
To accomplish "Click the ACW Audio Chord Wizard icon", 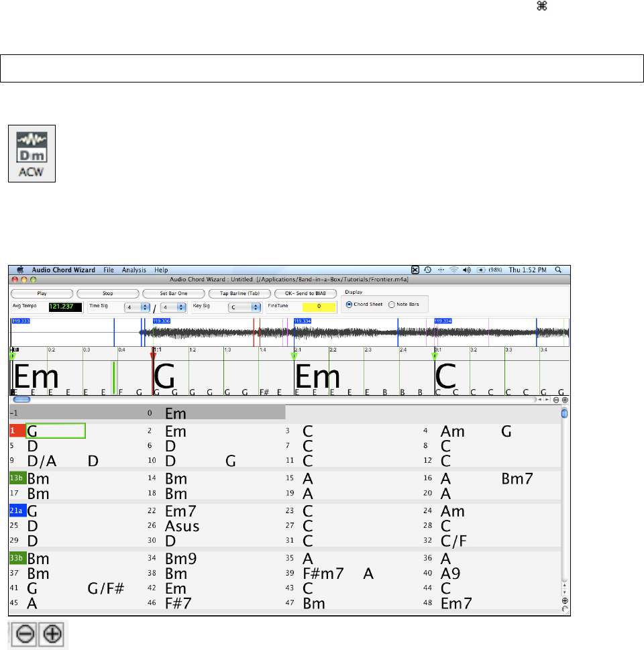I will (x=31, y=152).
